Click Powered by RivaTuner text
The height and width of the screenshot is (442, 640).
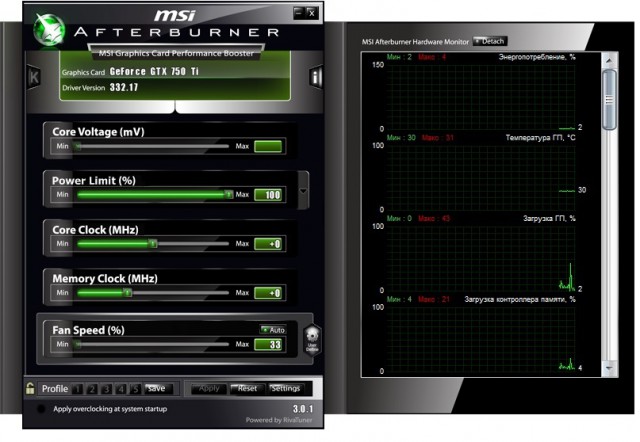279,420
